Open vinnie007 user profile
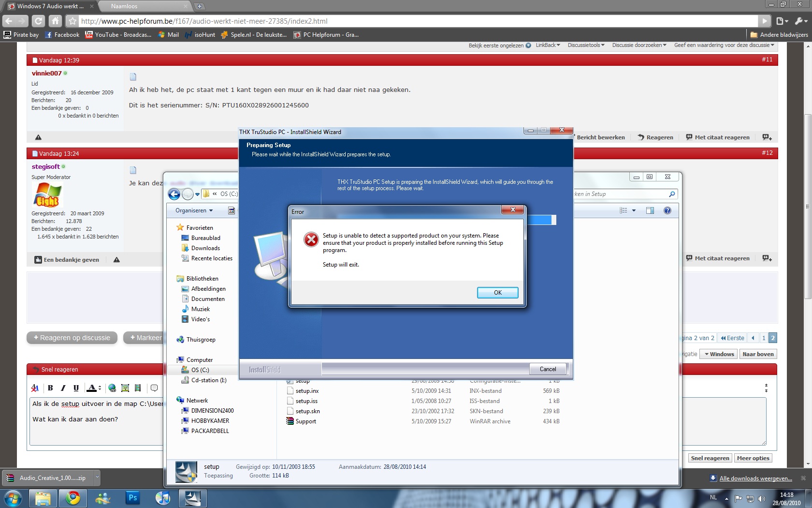The height and width of the screenshot is (508, 812). [x=47, y=74]
